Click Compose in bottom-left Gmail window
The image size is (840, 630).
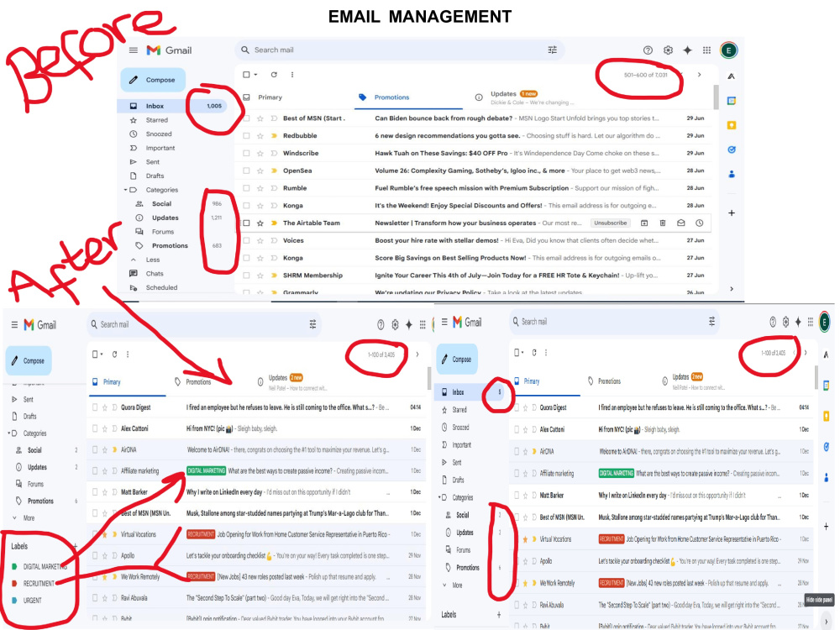click(x=29, y=360)
